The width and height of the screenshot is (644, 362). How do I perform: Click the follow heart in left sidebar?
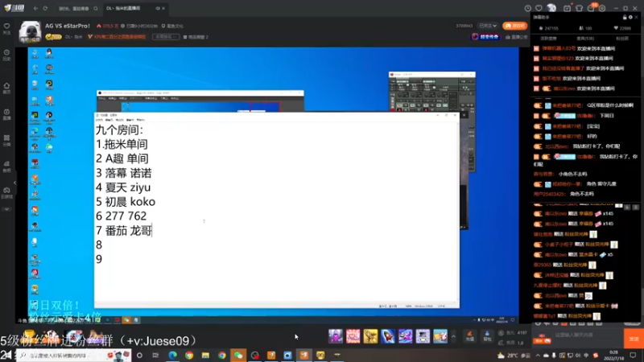[6, 28]
